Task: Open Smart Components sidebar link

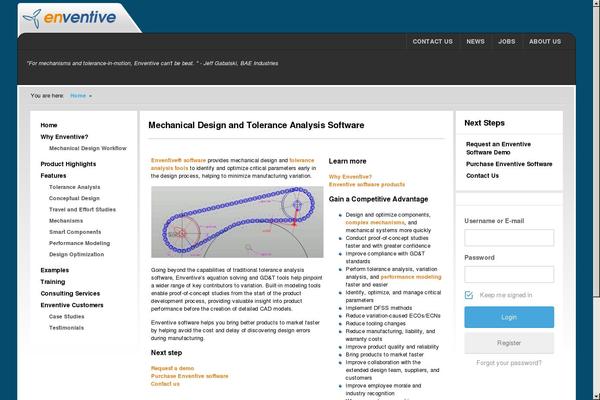Action: (75, 232)
